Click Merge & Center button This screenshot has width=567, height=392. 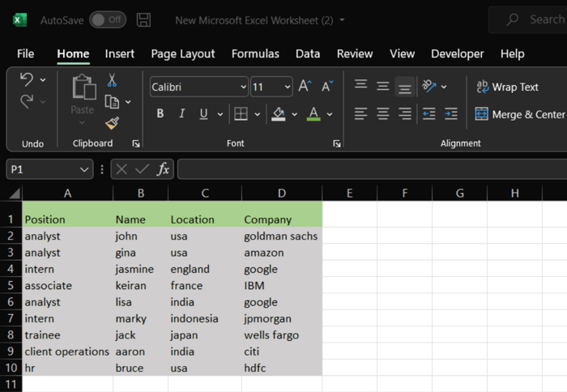(519, 114)
